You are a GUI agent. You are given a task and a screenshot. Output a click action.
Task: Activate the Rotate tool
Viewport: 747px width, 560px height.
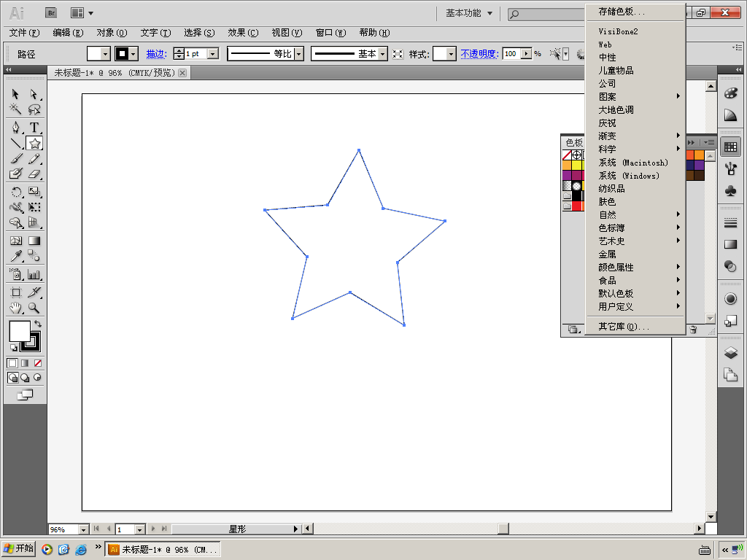16,192
